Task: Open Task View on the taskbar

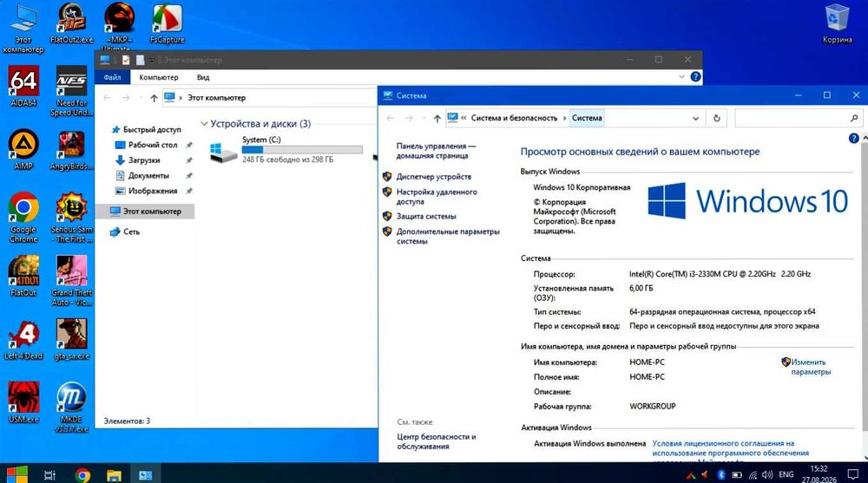Action: (49, 474)
